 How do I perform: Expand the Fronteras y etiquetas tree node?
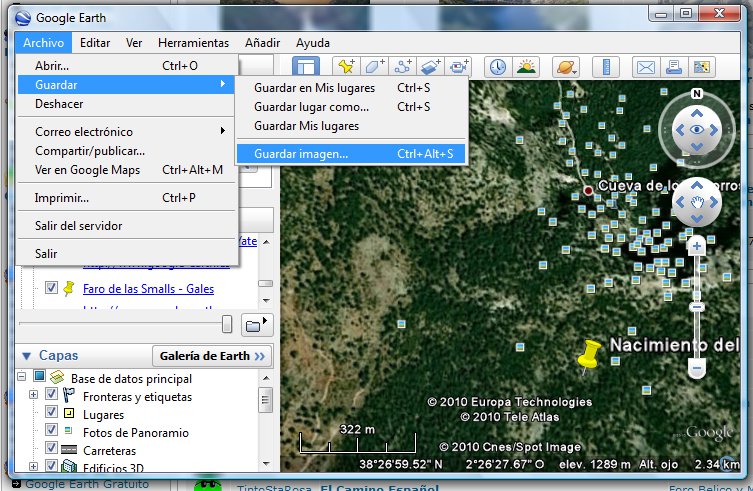coord(33,396)
